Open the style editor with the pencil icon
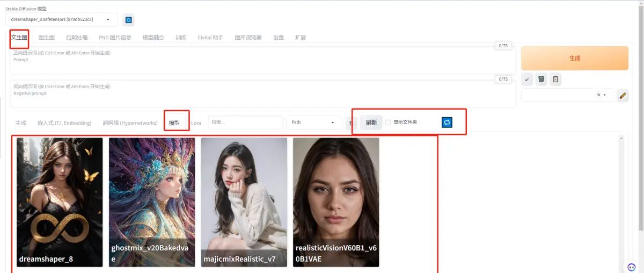This screenshot has height=273, width=644. 623,96
